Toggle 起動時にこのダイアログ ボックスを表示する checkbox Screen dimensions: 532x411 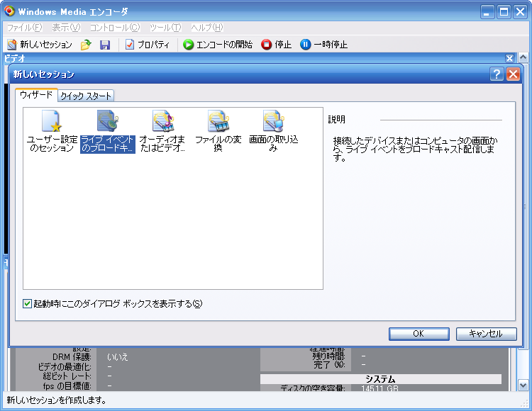[x=28, y=304]
